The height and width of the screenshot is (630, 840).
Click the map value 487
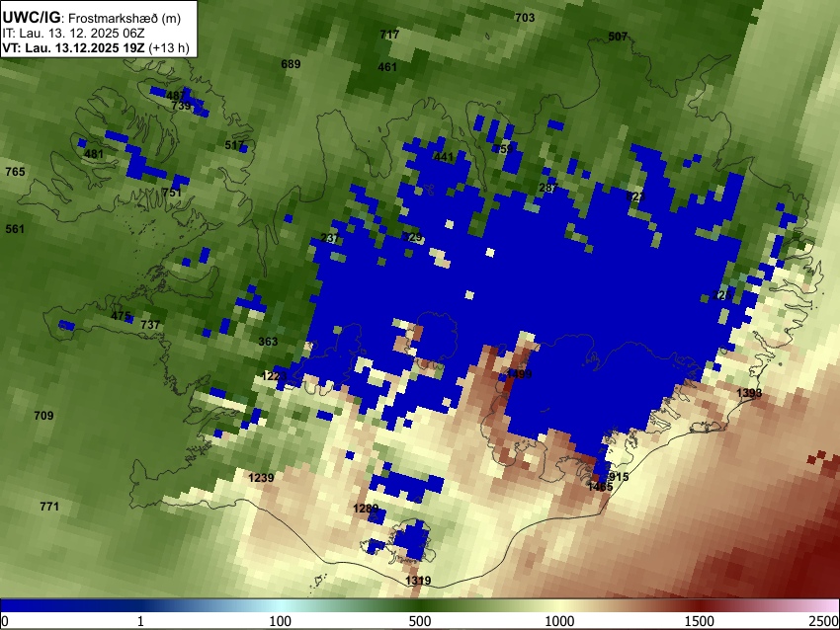point(176,96)
